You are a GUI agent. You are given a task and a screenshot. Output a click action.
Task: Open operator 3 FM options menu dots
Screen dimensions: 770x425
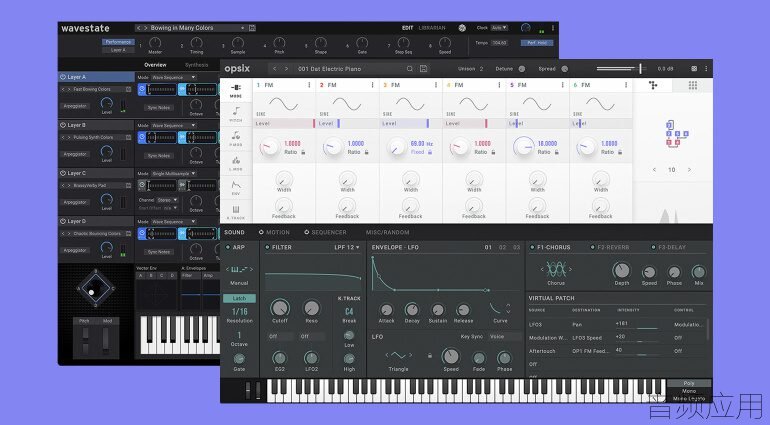(x=436, y=85)
